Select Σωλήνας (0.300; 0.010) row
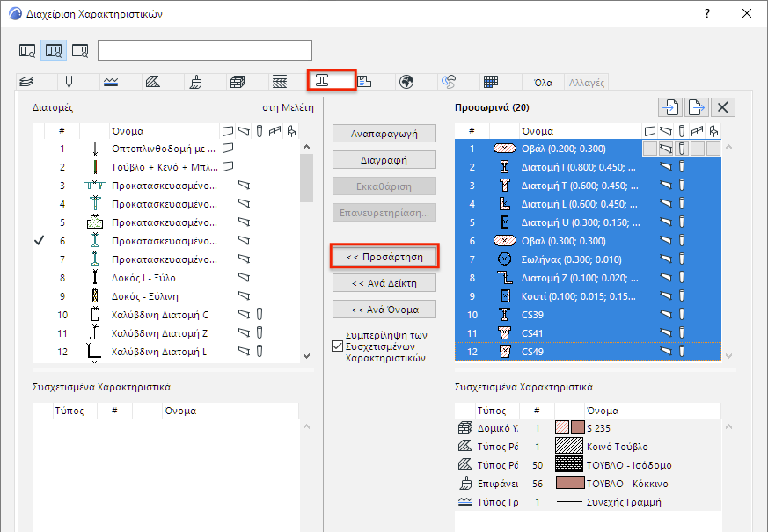 pyautogui.click(x=588, y=259)
